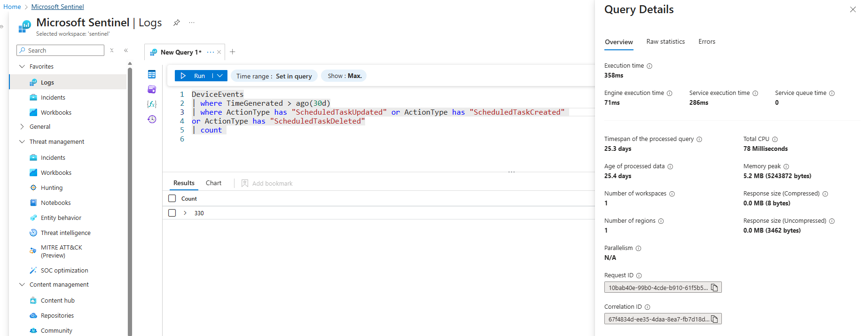
Task: Copy the Request ID value
Action: 714,288
